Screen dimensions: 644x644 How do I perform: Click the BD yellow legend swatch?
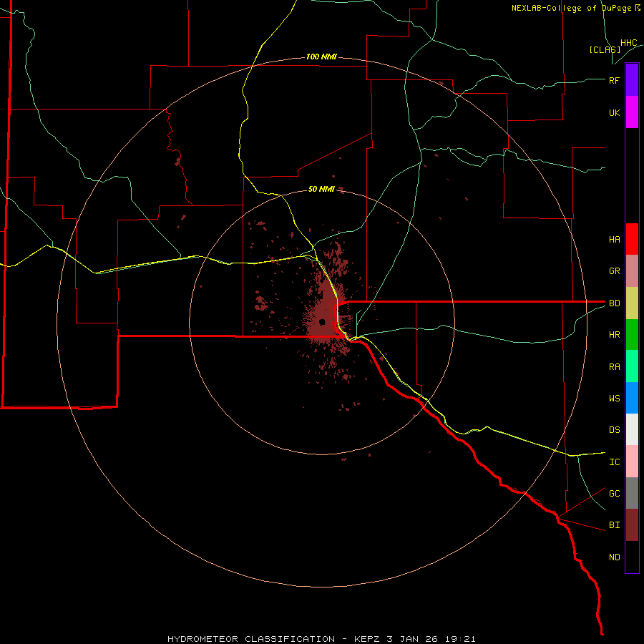(632, 303)
